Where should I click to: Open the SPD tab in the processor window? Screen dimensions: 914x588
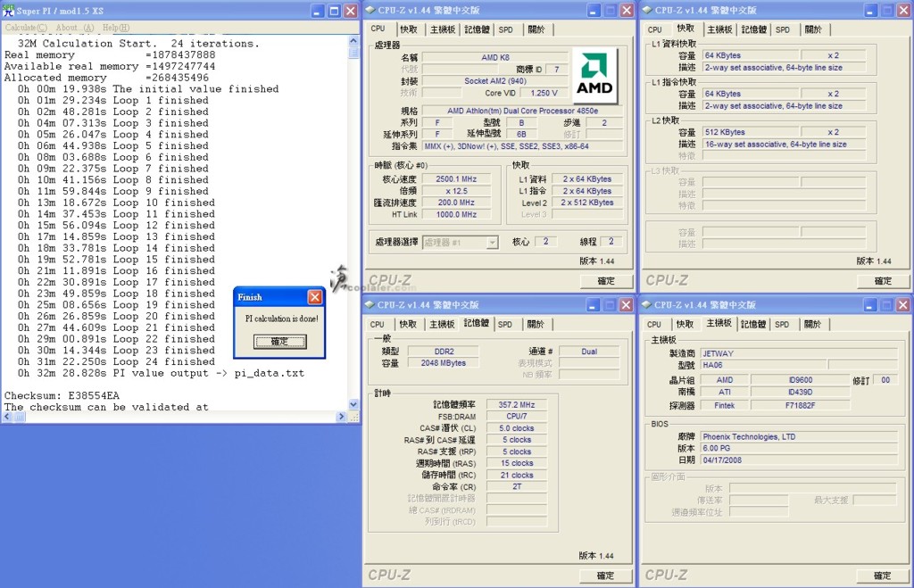coord(506,29)
